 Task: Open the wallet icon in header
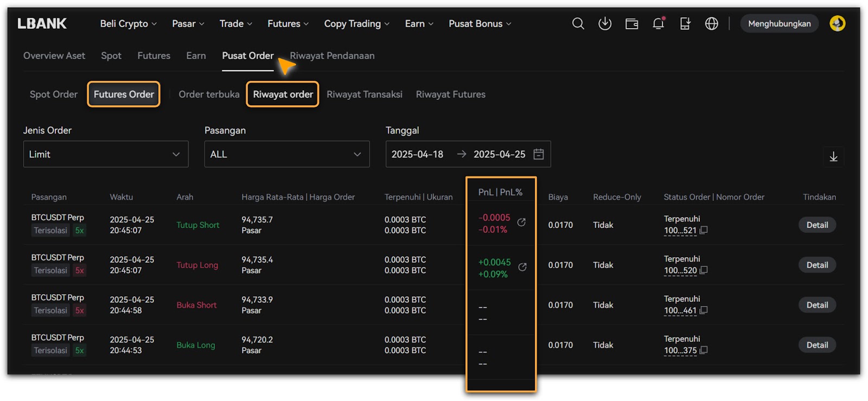pos(631,24)
